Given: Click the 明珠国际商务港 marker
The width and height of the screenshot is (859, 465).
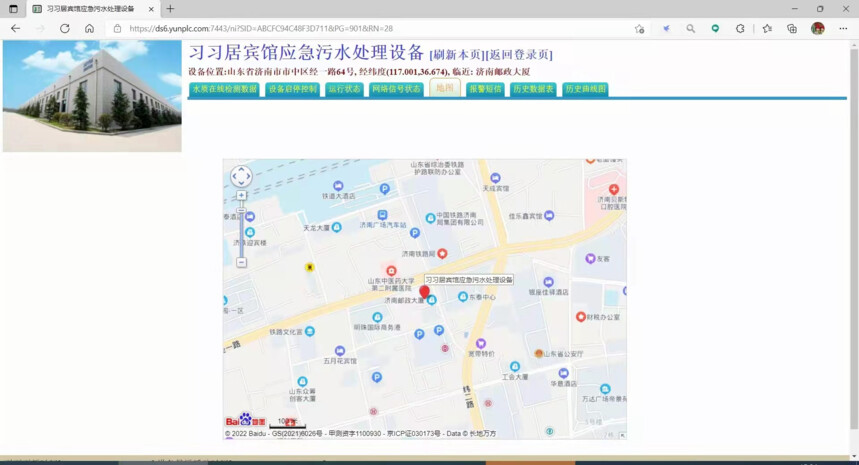Looking at the screenshot, I should point(377,317).
